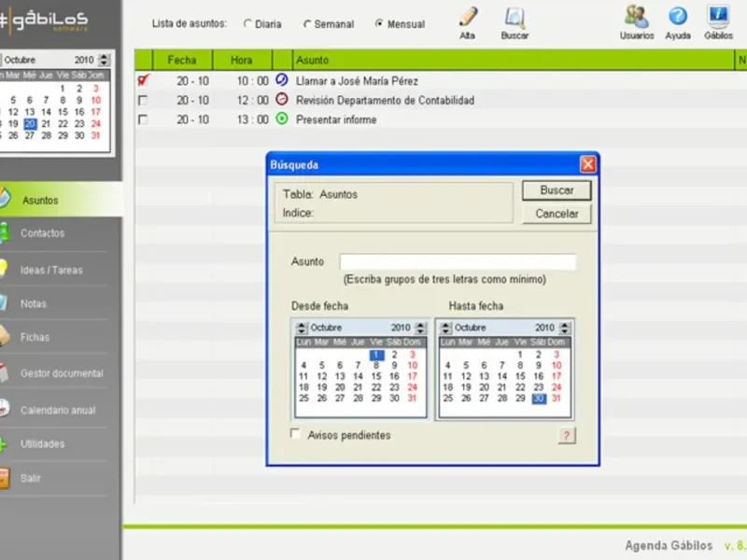Uncheck the Llamar a José María Pérez checkbox

pos(143,80)
